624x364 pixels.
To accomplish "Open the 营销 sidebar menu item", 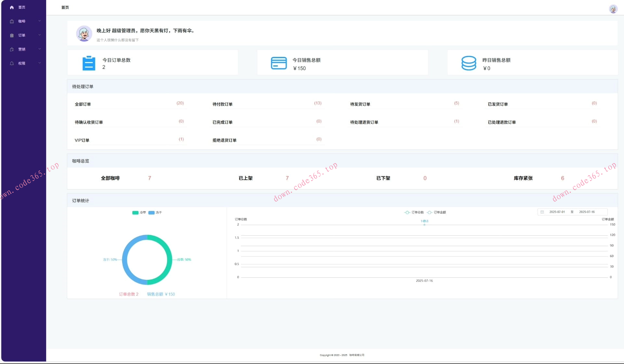I will tap(22, 49).
